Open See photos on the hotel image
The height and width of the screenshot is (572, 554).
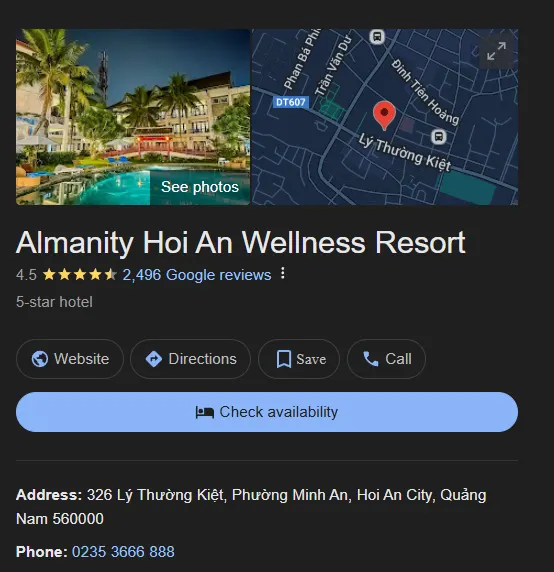point(200,187)
